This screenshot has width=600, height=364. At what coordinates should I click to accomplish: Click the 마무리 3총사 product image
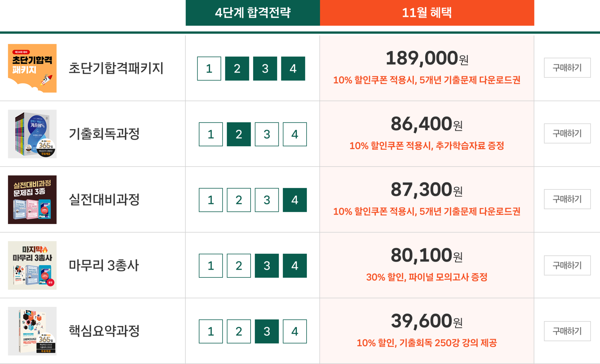(x=32, y=265)
